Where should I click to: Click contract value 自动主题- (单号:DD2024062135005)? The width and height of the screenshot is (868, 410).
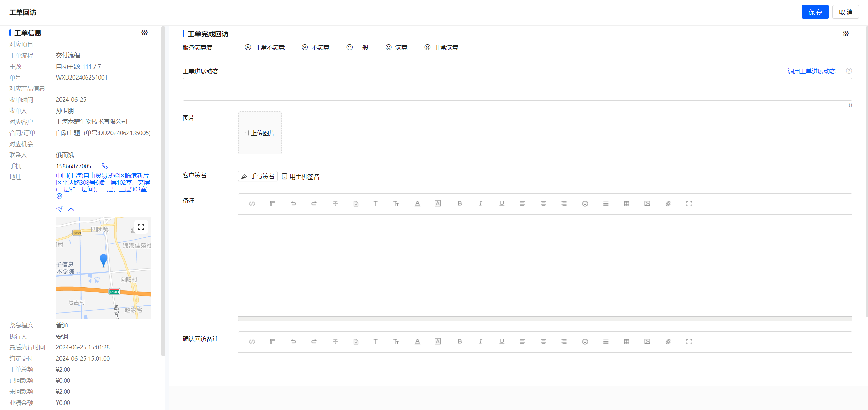coord(103,133)
